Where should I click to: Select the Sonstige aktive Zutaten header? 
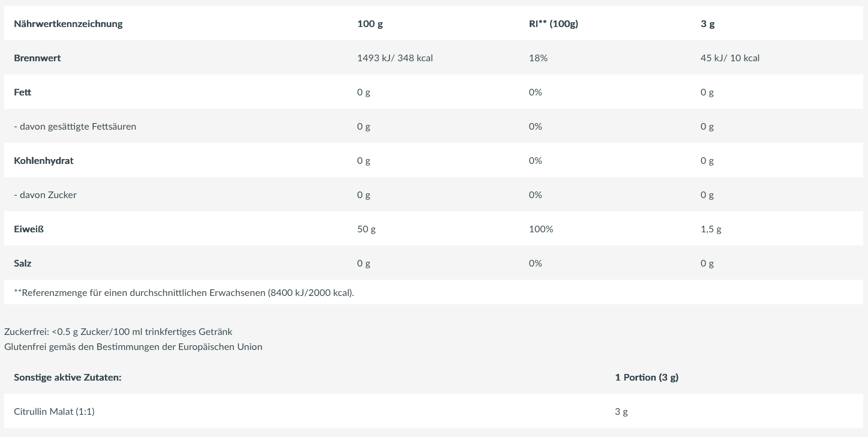coord(68,378)
